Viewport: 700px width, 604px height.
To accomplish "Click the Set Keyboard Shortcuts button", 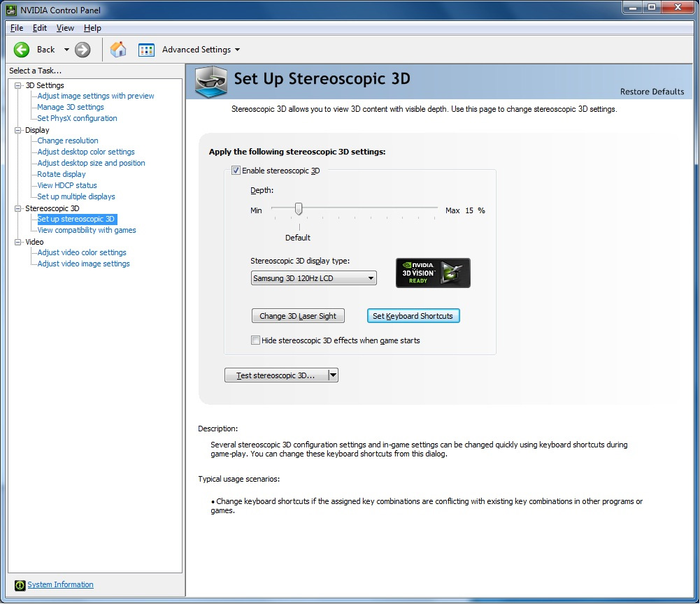I will pos(413,315).
